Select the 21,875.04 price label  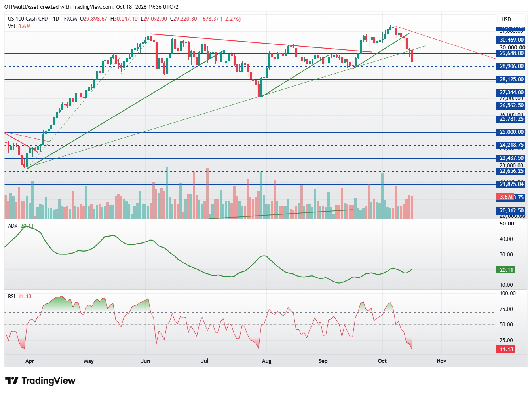tap(511, 184)
